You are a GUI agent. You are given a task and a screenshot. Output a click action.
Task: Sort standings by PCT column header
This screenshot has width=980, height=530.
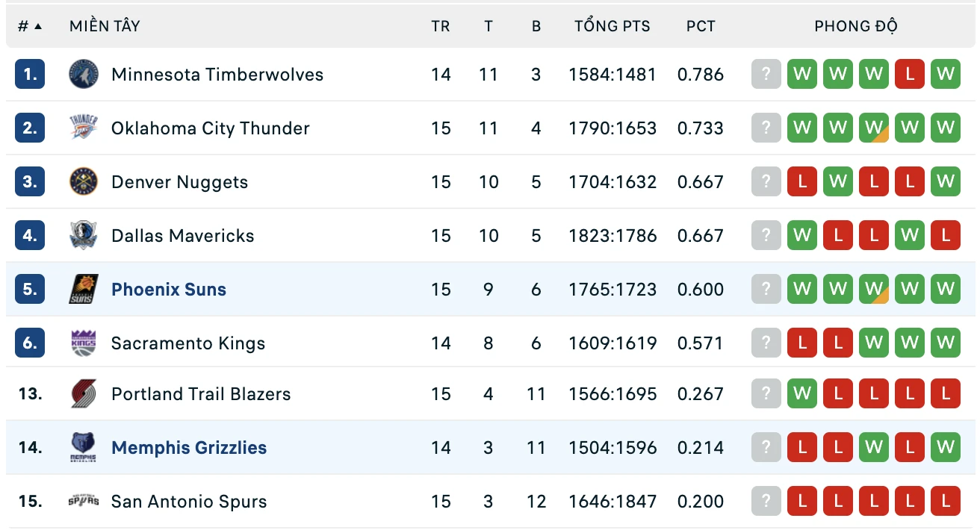pos(701,26)
